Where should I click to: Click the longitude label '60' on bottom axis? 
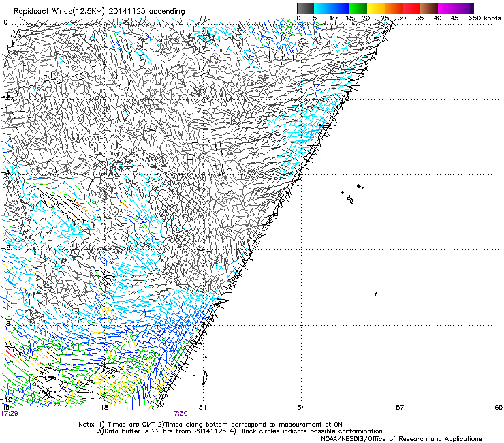click(499, 408)
